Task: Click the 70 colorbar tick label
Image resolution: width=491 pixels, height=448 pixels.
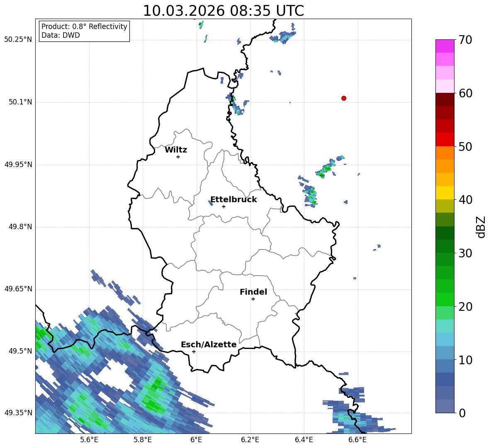Action: (465, 40)
